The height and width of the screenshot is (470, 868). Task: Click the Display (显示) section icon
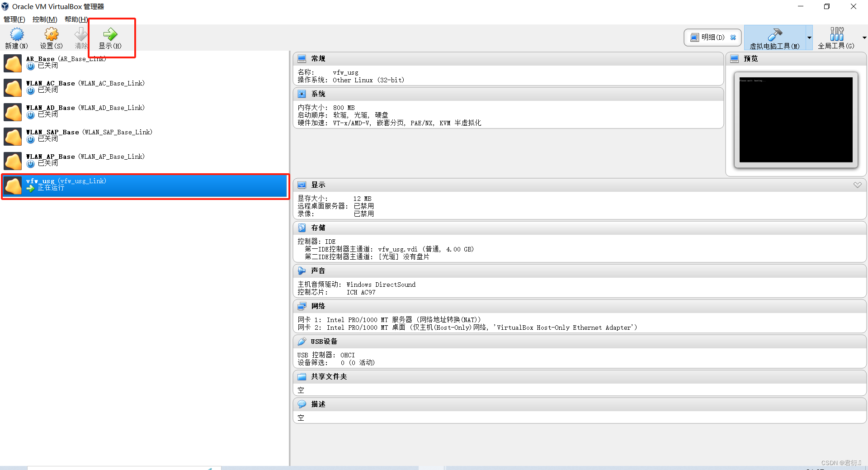pos(302,185)
